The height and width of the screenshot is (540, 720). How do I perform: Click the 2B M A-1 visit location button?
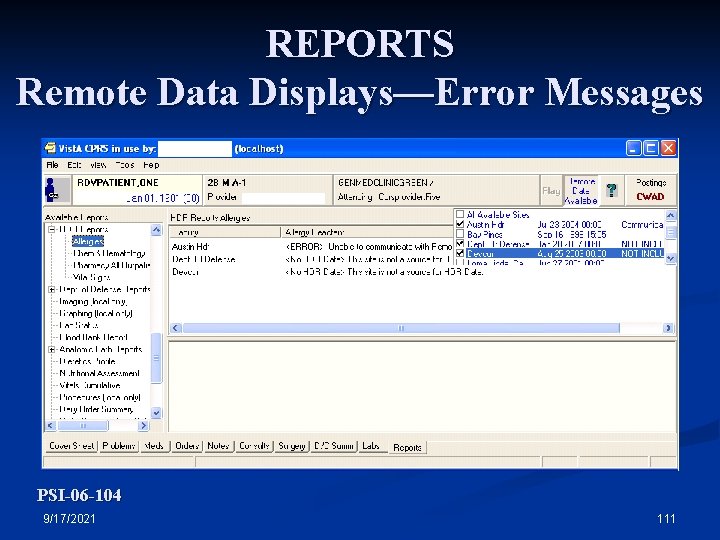click(267, 190)
